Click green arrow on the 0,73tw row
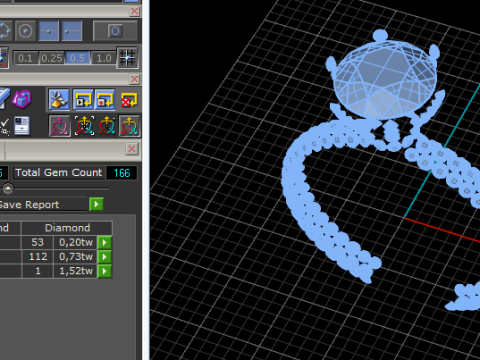This screenshot has width=480, height=360. (104, 257)
